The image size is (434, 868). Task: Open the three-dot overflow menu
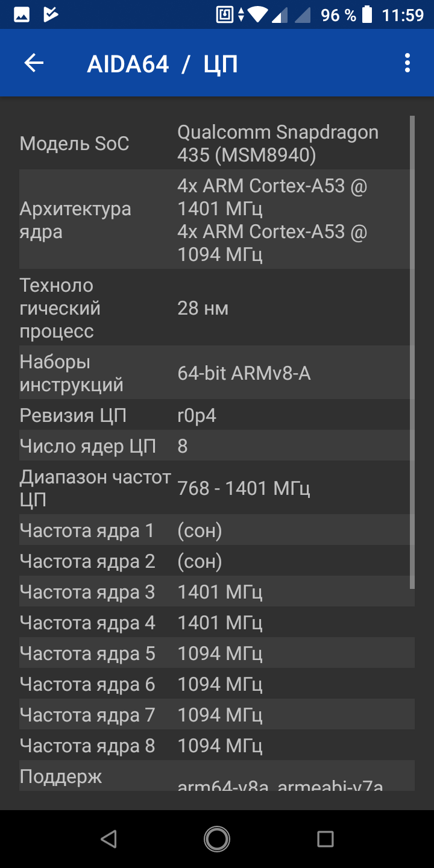point(407,63)
